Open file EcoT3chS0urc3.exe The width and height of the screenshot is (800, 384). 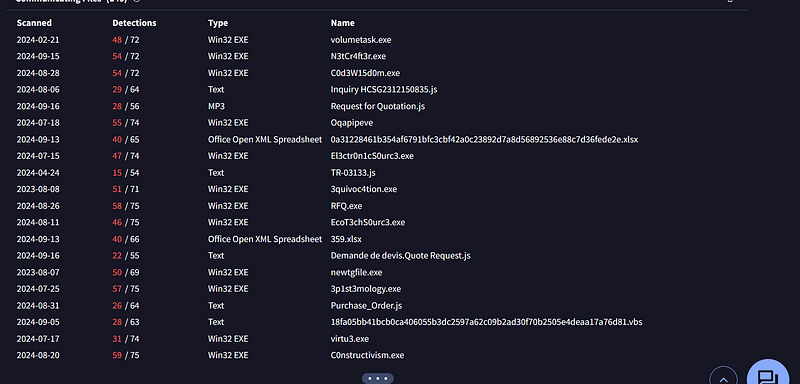pos(368,222)
